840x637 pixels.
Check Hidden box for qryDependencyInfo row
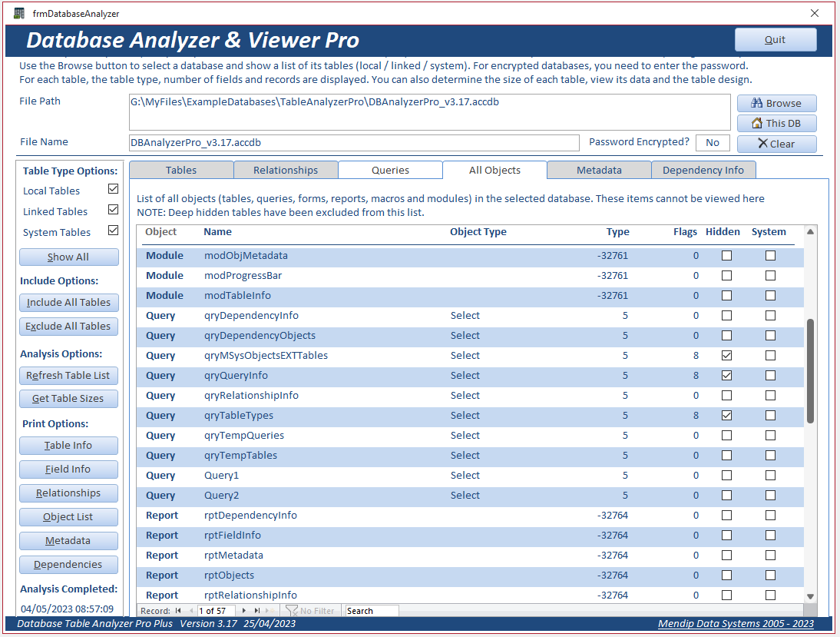pyautogui.click(x=726, y=315)
